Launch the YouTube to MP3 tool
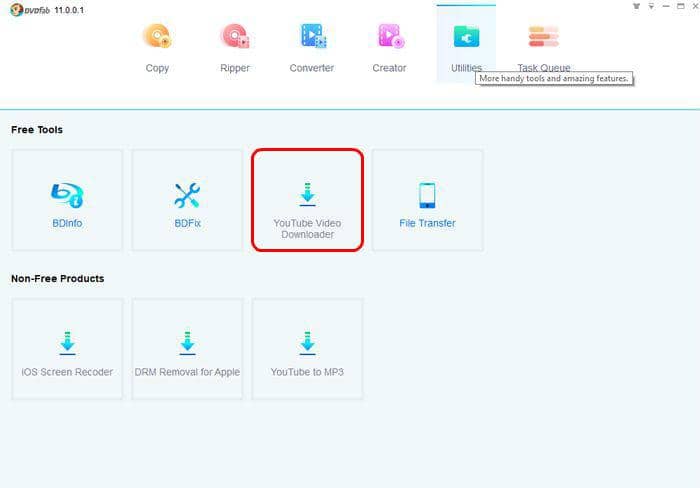This screenshot has height=488, width=700. 307,349
